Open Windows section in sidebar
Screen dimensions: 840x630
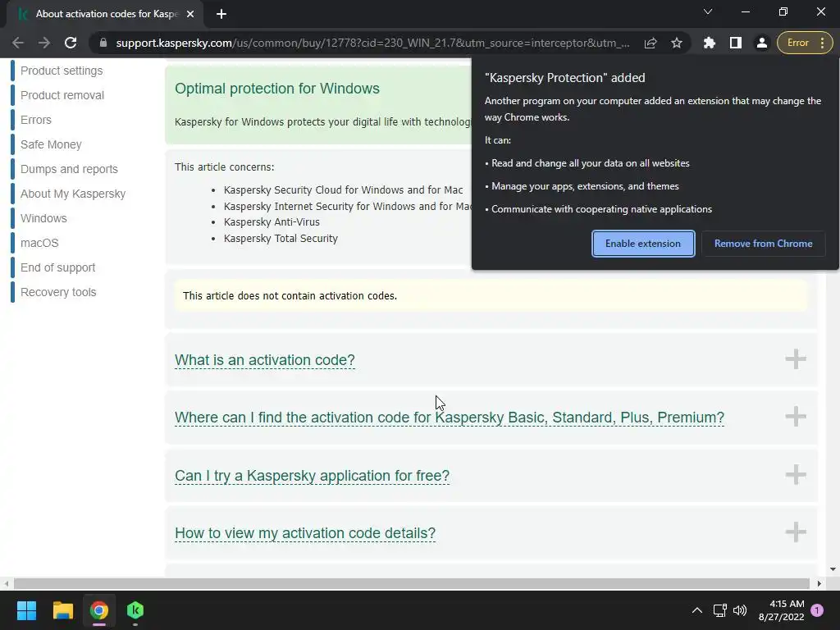tap(43, 218)
